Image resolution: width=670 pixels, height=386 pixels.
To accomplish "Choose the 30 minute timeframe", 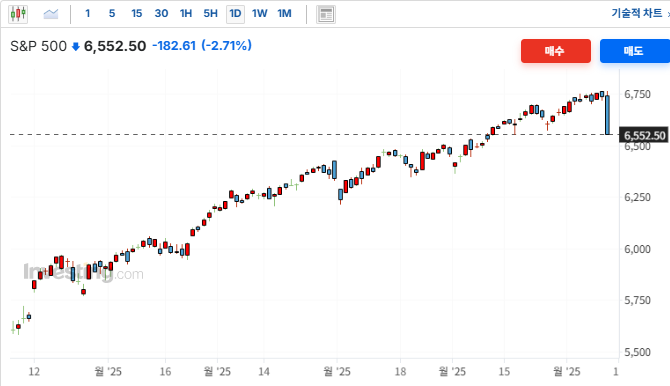I will coord(161,14).
